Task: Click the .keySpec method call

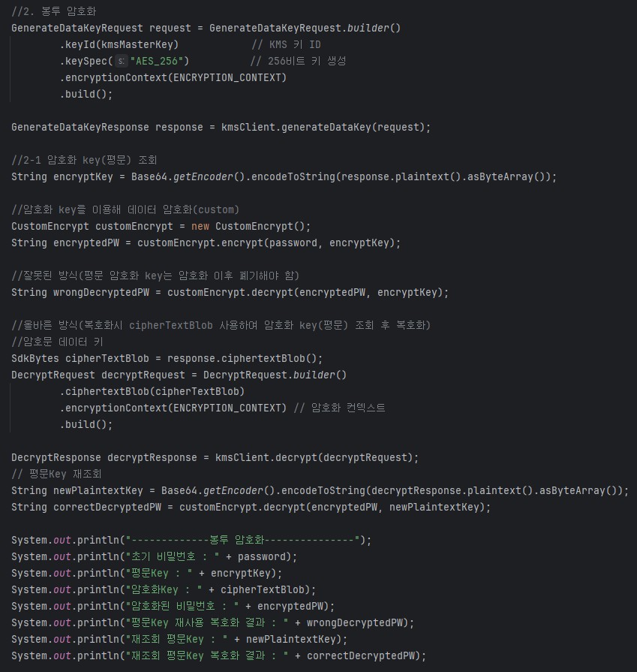Action: 83,61
